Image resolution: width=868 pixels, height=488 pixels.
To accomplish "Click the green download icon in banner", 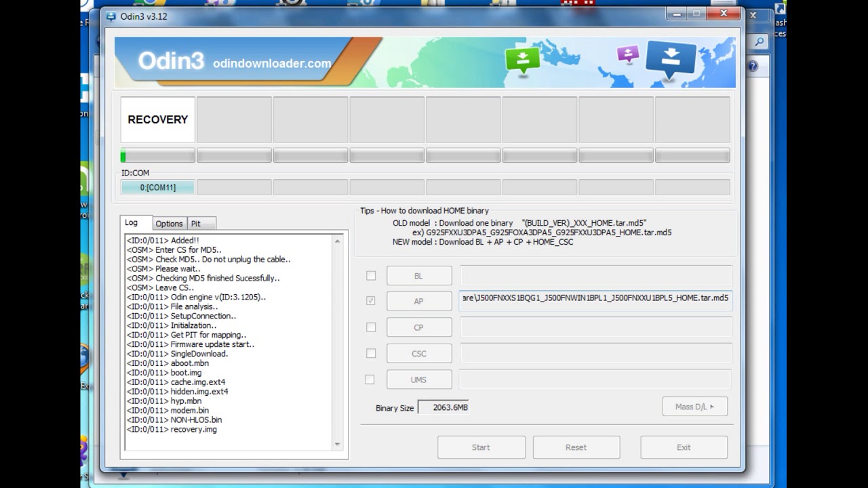I will pos(522,60).
